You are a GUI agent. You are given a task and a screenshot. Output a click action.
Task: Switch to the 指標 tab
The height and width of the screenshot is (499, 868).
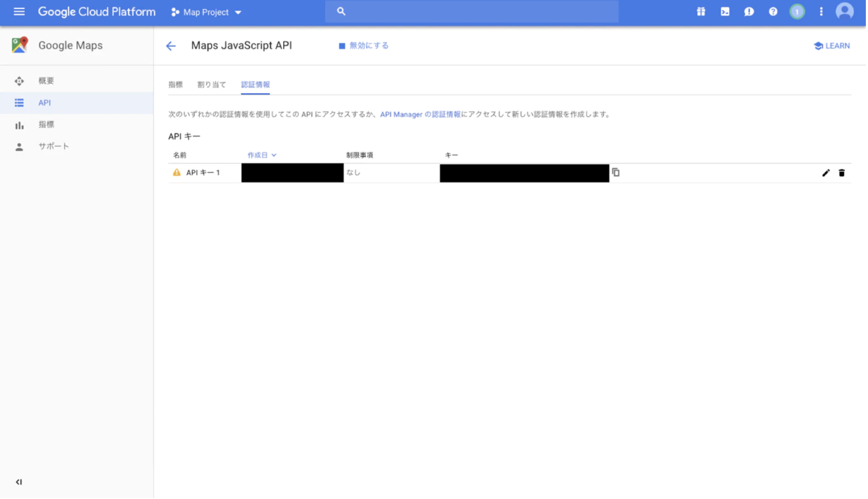[x=176, y=85]
